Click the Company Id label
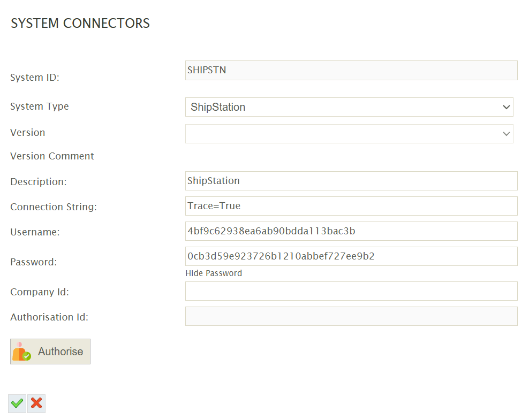The height and width of the screenshot is (420, 529). coord(40,292)
